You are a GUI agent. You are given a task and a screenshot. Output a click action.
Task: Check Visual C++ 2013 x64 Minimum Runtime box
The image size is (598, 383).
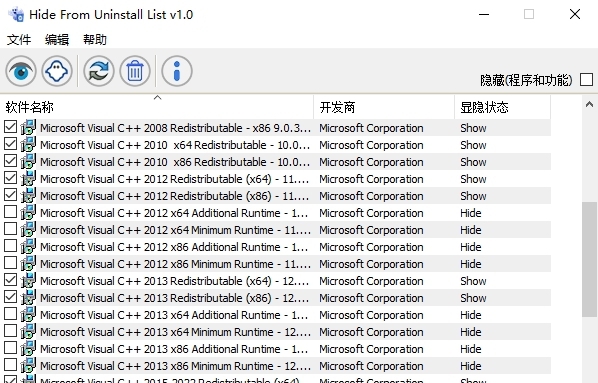pos(10,330)
